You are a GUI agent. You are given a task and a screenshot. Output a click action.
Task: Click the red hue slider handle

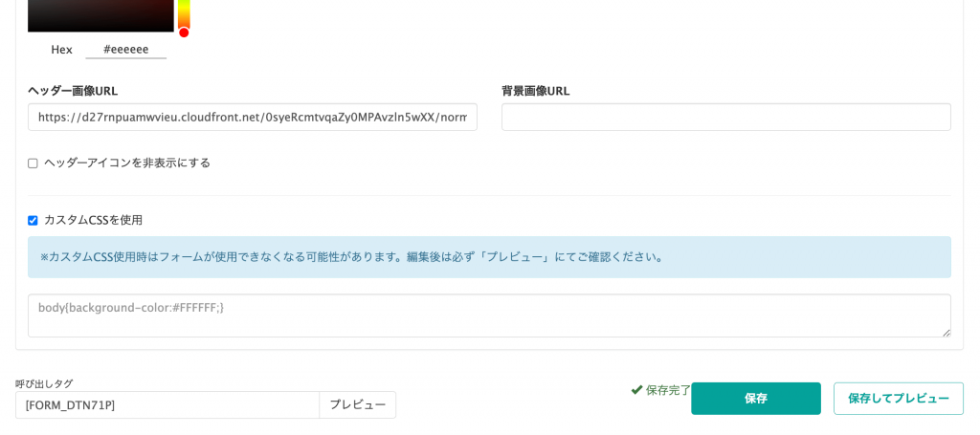point(184,32)
